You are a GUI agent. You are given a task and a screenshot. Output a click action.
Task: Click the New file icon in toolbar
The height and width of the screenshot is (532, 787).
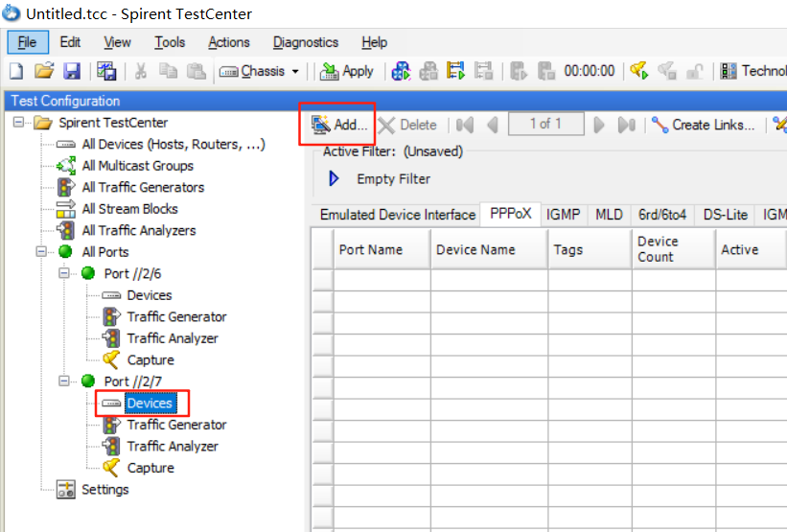(x=16, y=71)
